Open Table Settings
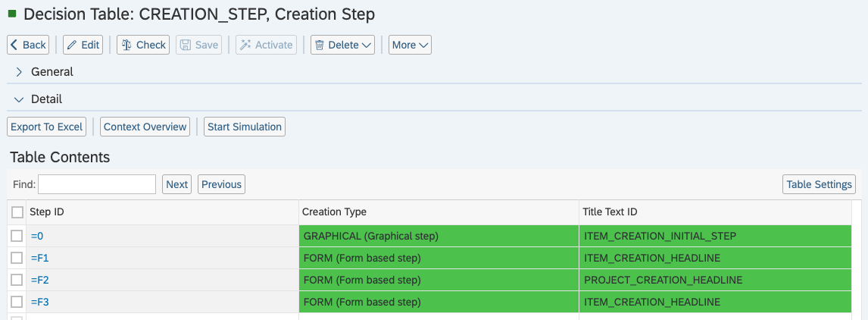The width and height of the screenshot is (868, 320). pyautogui.click(x=820, y=184)
